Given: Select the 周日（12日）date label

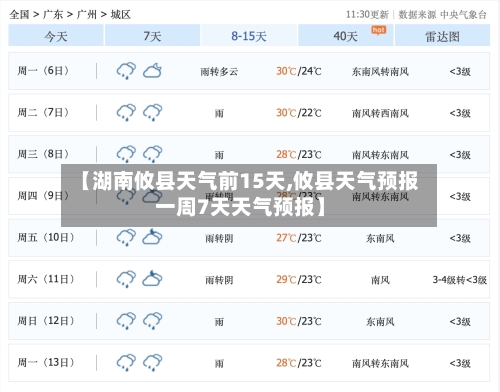Looking at the screenshot, I should click(x=46, y=321).
